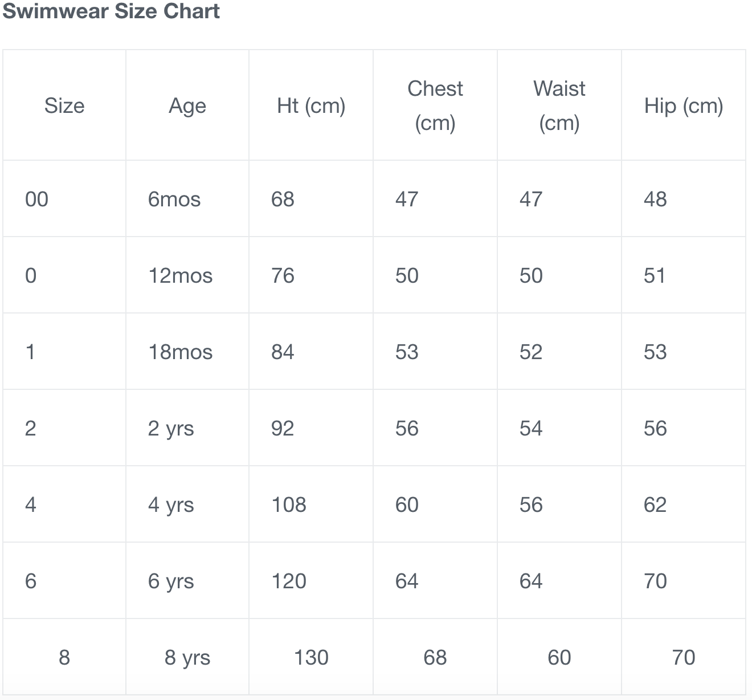Screen dimensions: 752x700
Task: Select the height value 92
Action: (283, 428)
